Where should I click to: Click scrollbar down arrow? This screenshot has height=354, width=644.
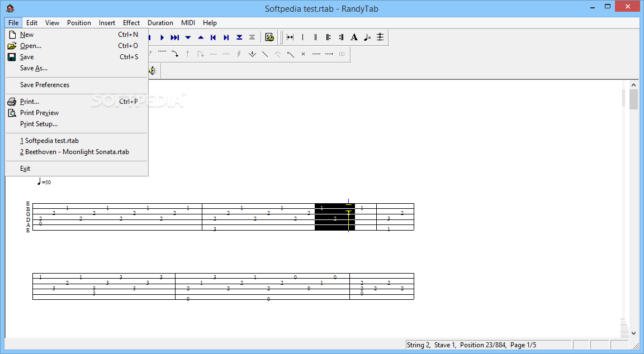[x=634, y=333]
